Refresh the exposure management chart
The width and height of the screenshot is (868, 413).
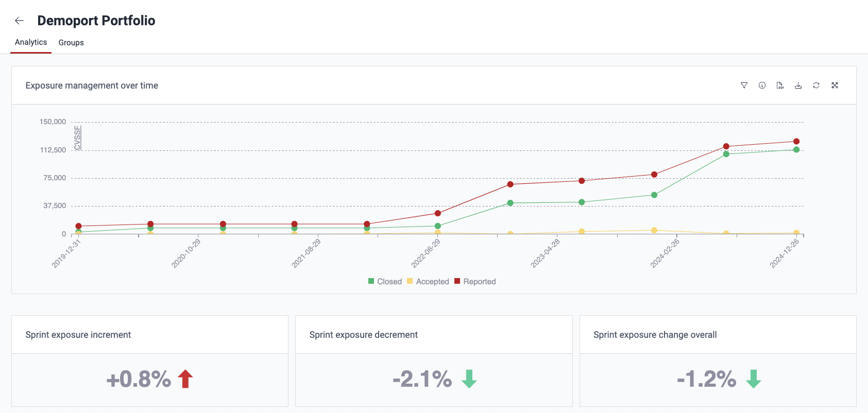tap(816, 85)
